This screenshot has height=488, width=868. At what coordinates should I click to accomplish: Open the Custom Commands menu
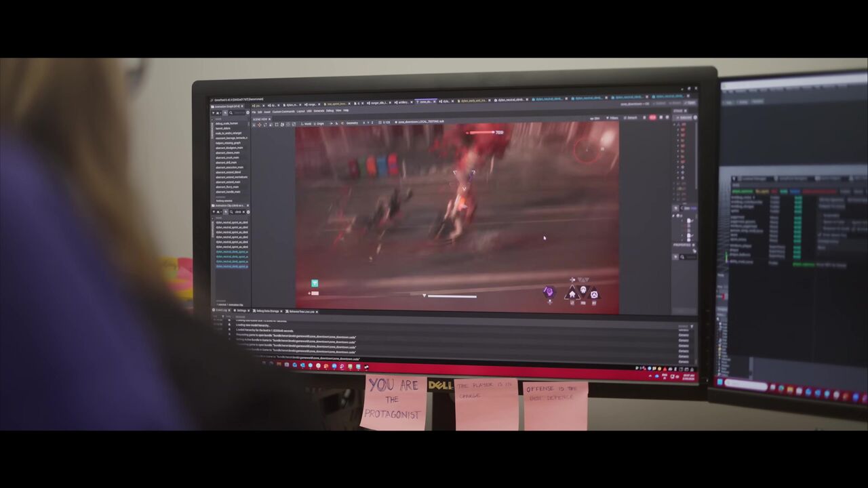coord(283,111)
